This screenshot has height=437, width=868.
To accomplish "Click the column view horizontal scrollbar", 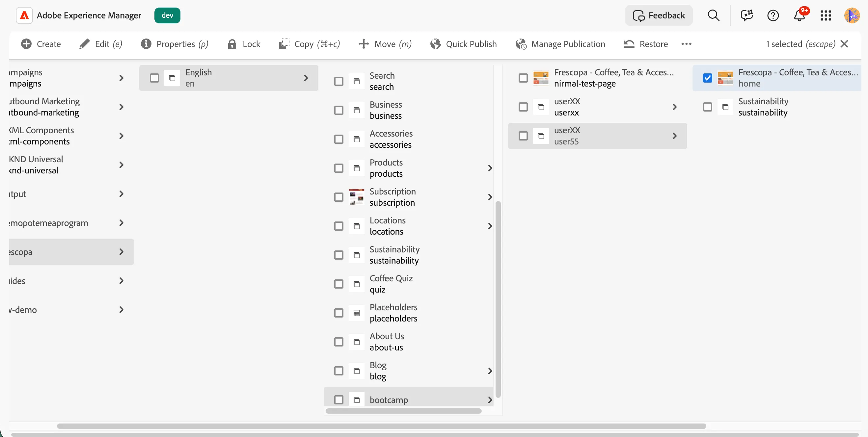I will (381, 426).
